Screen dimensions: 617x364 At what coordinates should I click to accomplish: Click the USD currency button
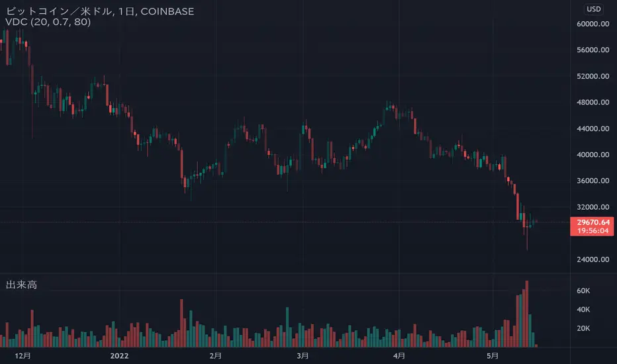pyautogui.click(x=593, y=9)
